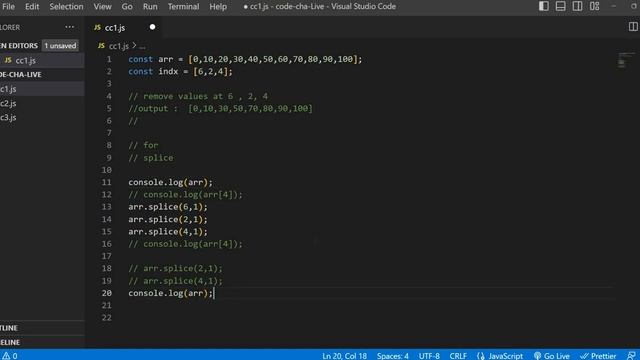Click Prettier formatter status item
640x360 pixels.
pyautogui.click(x=598, y=356)
